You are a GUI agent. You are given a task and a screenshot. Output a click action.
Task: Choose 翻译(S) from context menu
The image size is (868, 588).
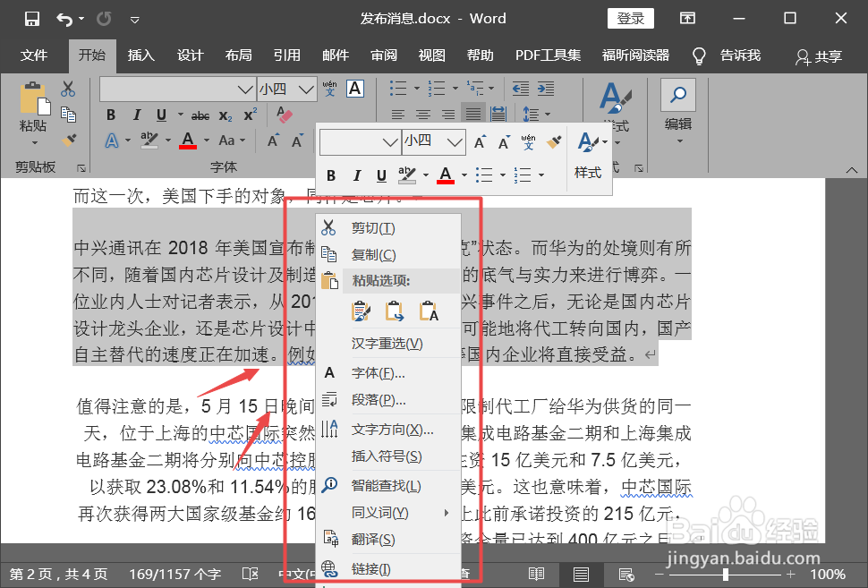click(388, 540)
